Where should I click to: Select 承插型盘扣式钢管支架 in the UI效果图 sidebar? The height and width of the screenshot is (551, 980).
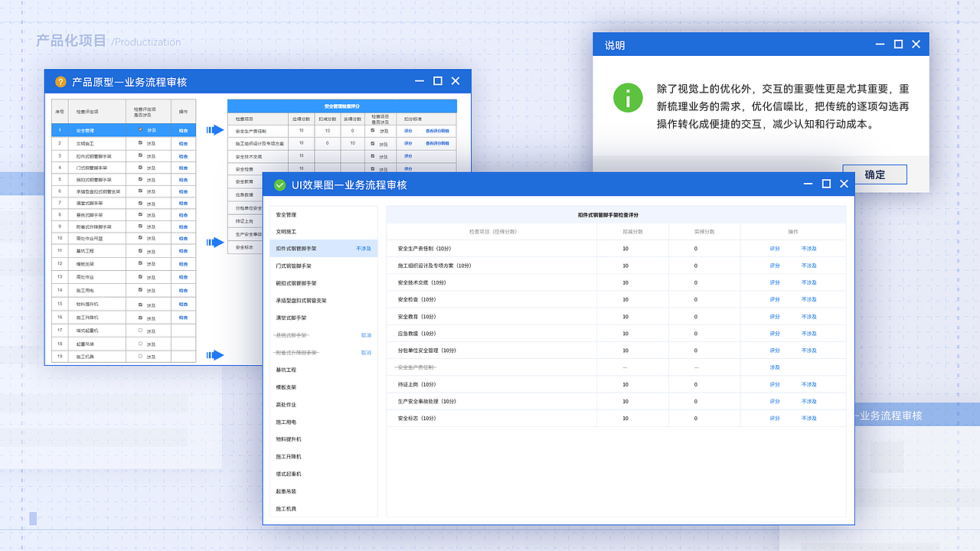tap(301, 301)
